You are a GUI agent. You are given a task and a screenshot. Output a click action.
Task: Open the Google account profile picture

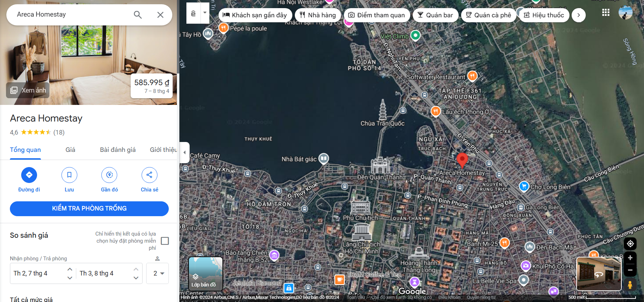click(626, 12)
